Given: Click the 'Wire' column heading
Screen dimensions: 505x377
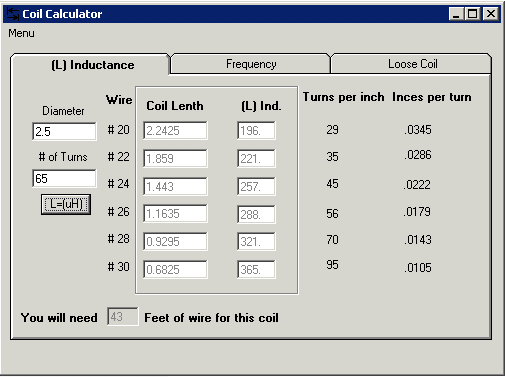Looking at the screenshot, I should [119, 100].
